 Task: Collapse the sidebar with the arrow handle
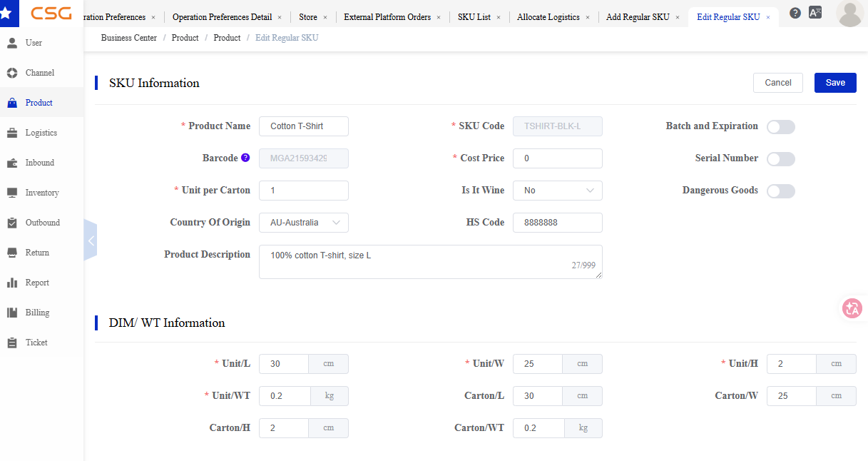(91, 240)
